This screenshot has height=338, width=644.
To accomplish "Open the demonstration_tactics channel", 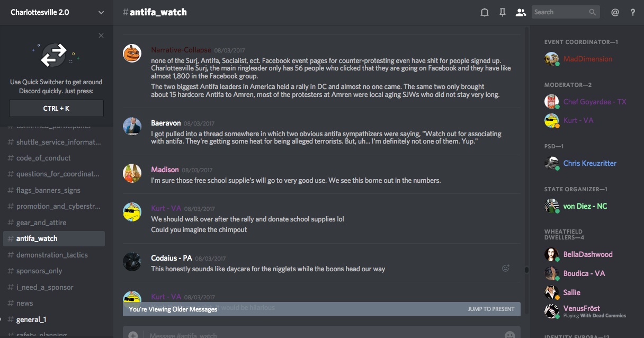I will [x=52, y=255].
